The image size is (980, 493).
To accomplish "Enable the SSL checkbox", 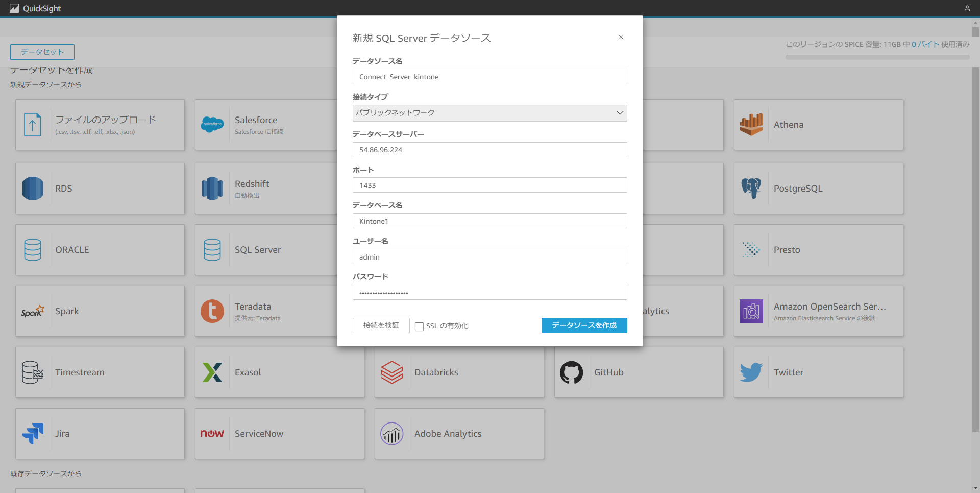I will click(419, 326).
